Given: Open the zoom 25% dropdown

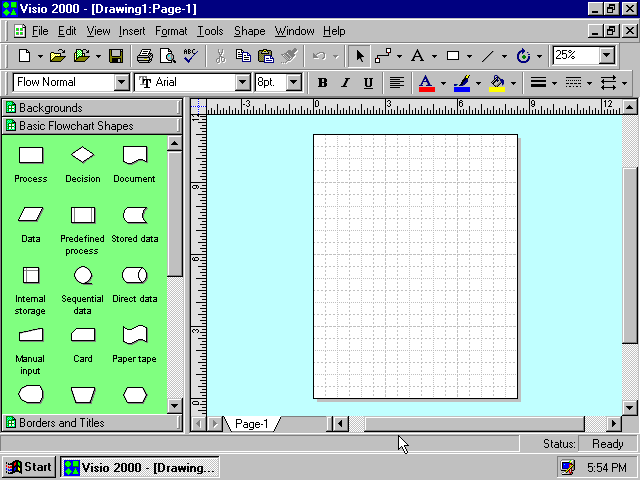Looking at the screenshot, I should 607,55.
